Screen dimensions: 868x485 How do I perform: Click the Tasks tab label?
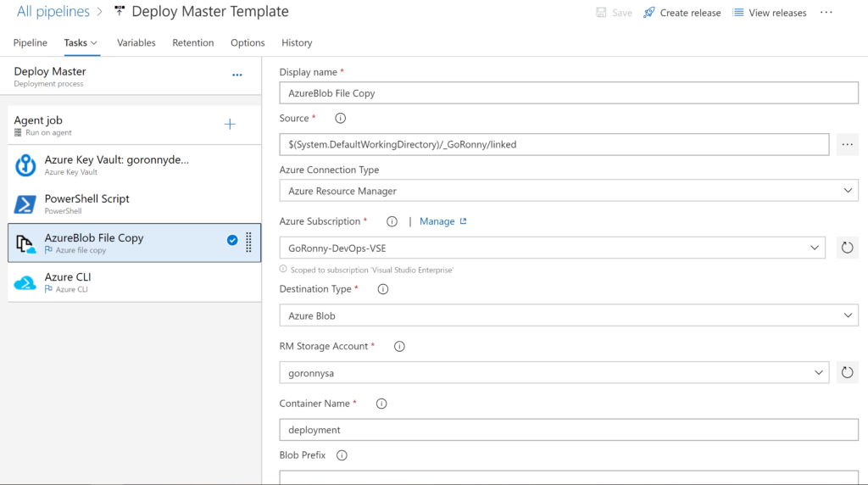[75, 42]
